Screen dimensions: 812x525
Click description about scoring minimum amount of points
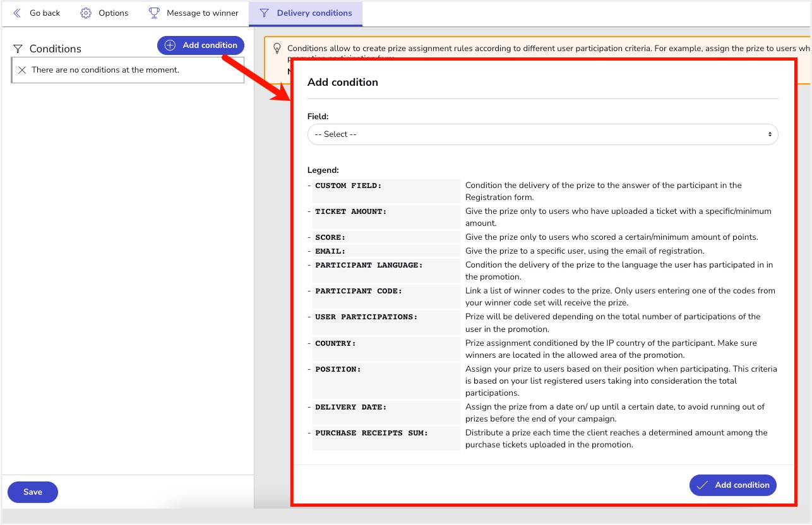click(x=612, y=237)
